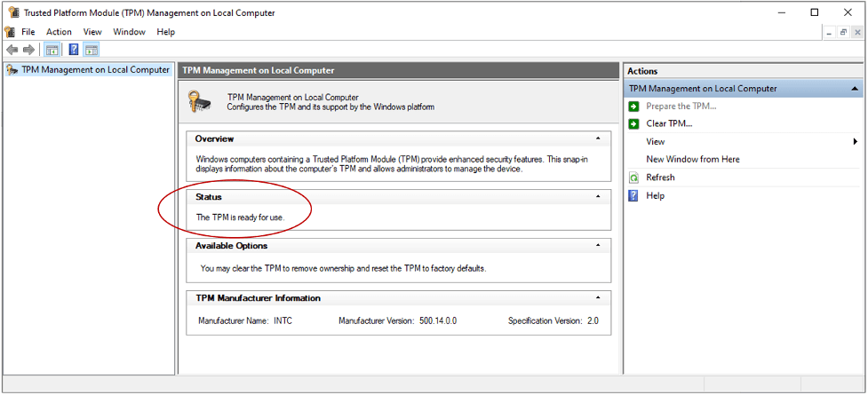Open the Window menu
Image resolution: width=868 pixels, height=395 pixels.
pyautogui.click(x=129, y=32)
